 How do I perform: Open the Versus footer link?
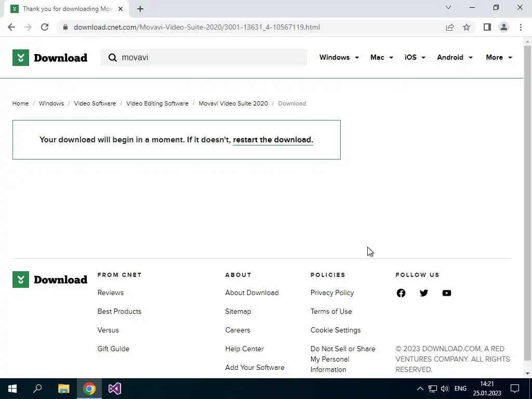108,330
